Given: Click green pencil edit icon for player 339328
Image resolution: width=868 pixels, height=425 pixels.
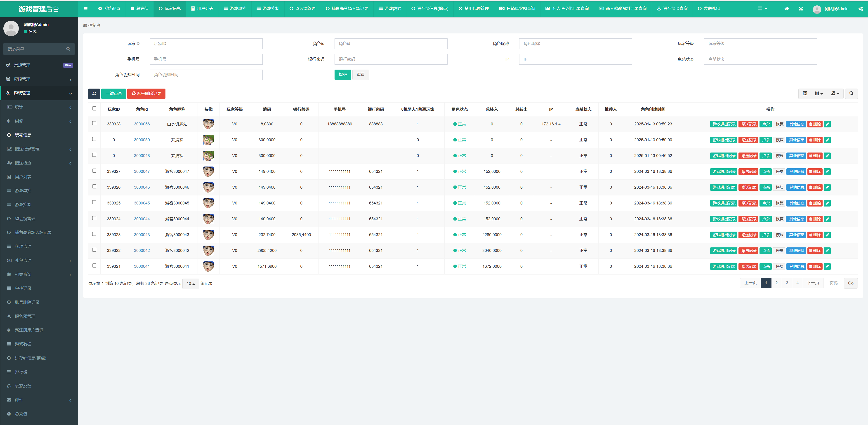Looking at the screenshot, I should pos(827,124).
